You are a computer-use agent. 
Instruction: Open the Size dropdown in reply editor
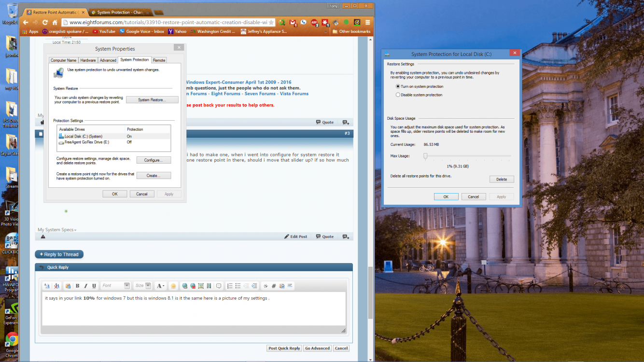click(142, 286)
